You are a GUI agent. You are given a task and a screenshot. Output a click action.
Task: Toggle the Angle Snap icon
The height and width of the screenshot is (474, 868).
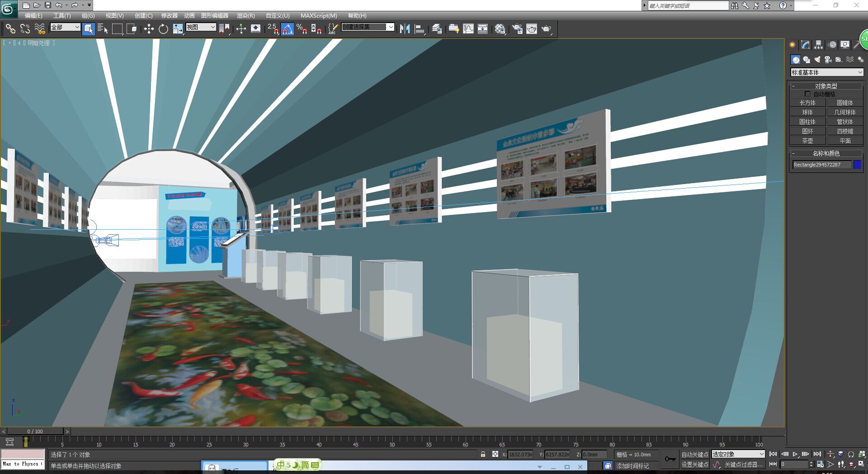287,29
